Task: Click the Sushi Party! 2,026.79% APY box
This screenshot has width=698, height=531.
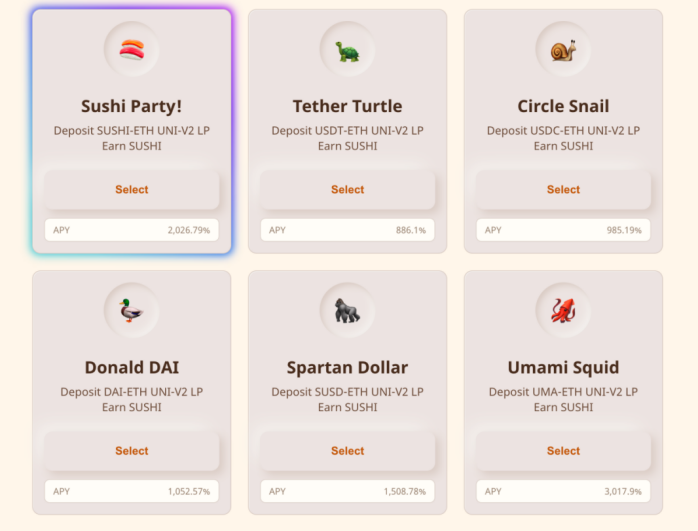Action: [x=132, y=230]
